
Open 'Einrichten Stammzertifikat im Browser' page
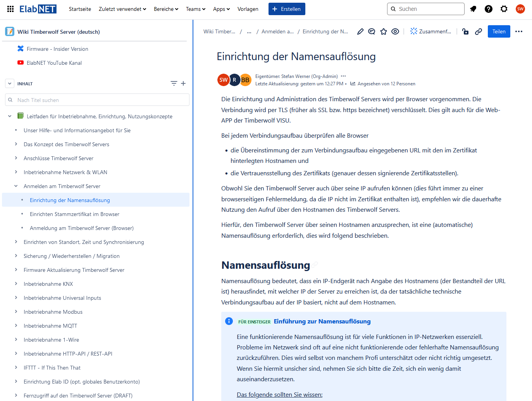coord(74,214)
